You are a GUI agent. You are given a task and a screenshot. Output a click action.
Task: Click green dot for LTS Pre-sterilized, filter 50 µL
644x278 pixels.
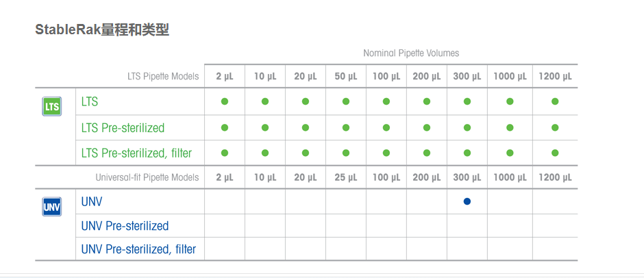[346, 153]
